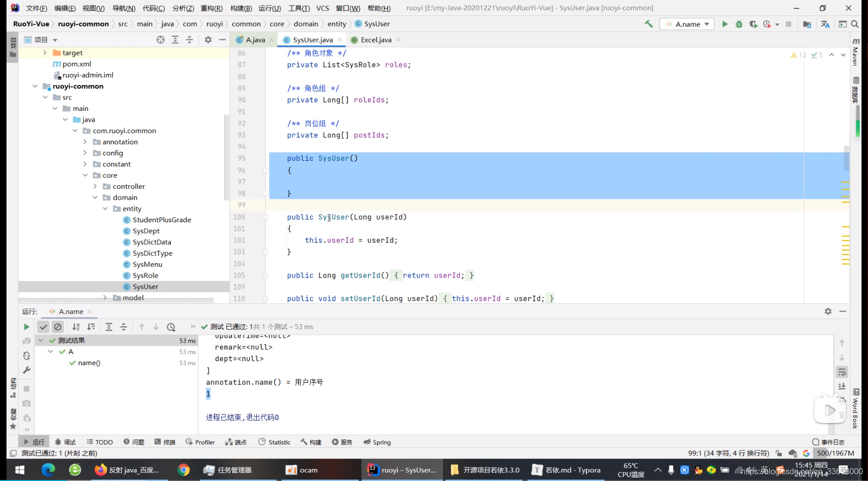The image size is (868, 481).
Task: Open the Profiler tool window
Action: pyautogui.click(x=200, y=442)
